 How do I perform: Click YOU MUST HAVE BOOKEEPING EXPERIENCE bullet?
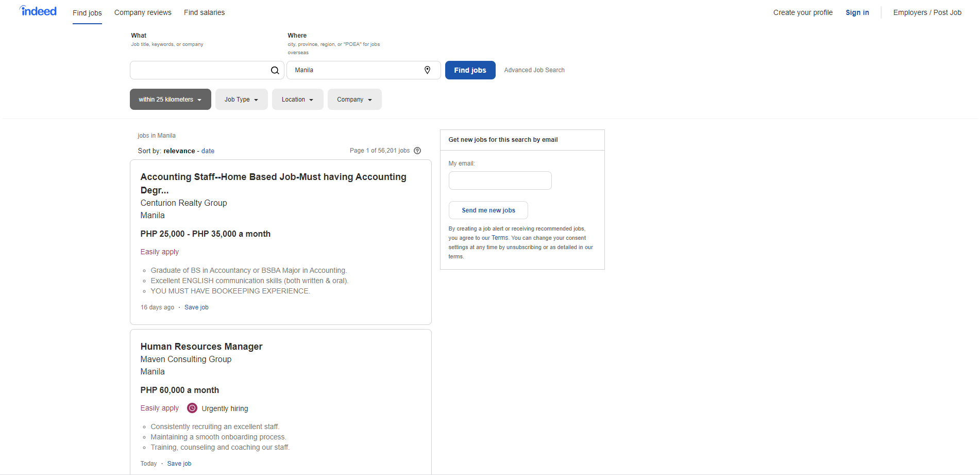(230, 291)
